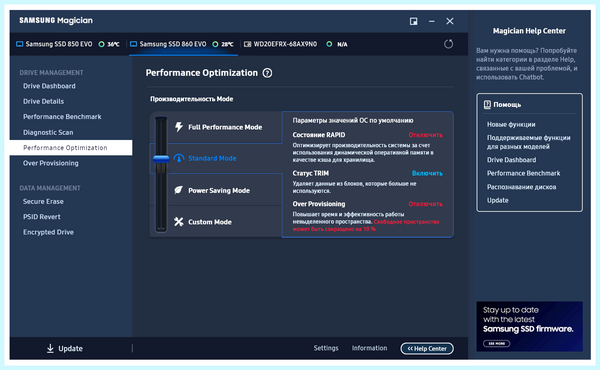The width and height of the screenshot is (600, 370).
Task: Switch to the Samsung SSD 850 EVO tab
Action: coord(69,44)
